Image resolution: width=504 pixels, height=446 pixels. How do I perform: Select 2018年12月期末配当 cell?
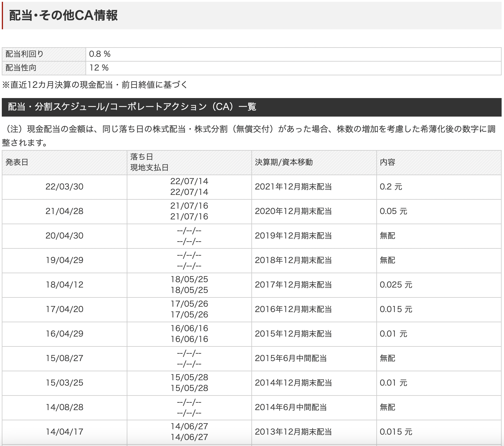coord(314,260)
